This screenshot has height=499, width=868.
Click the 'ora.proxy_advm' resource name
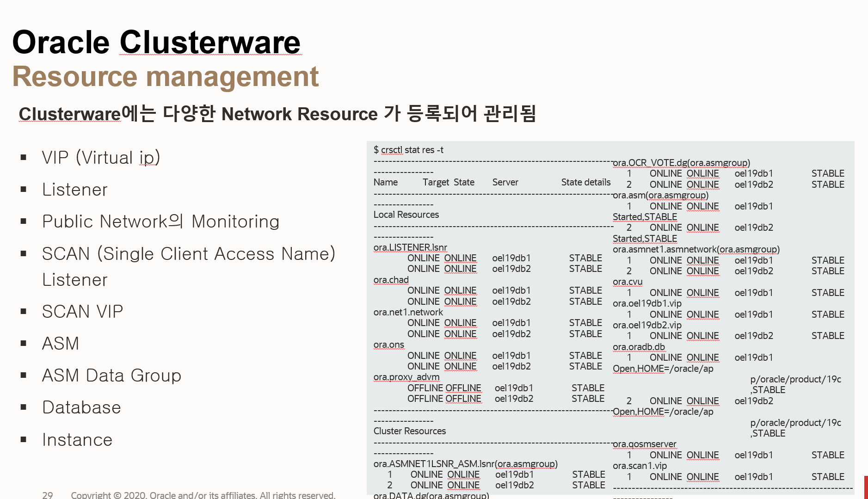tap(406, 377)
